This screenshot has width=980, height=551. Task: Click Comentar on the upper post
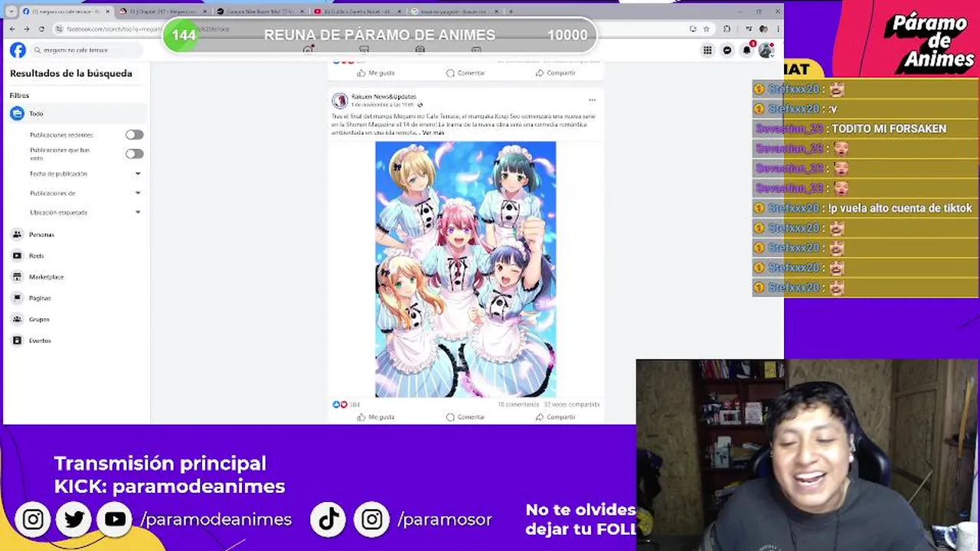465,73
